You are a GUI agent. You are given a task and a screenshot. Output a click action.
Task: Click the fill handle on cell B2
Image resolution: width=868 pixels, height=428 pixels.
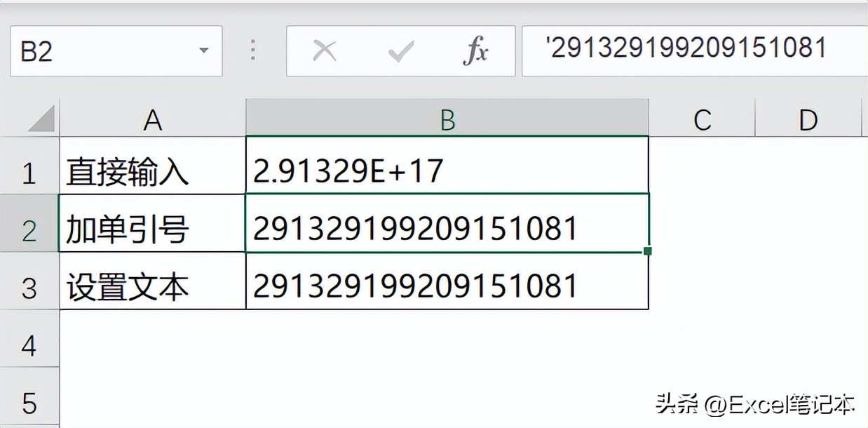pos(647,250)
